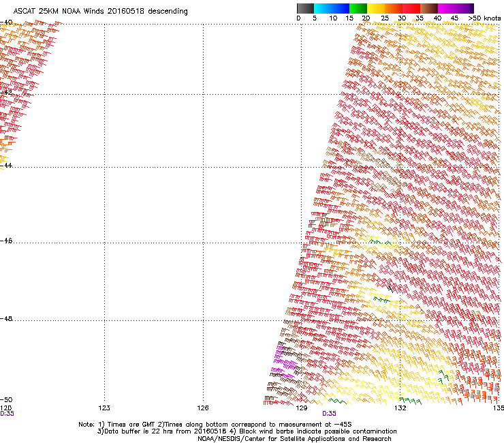This screenshot has height=443, width=504.
Task: Click the magenta 40–45 knots legend segment
Action: pos(447,8)
